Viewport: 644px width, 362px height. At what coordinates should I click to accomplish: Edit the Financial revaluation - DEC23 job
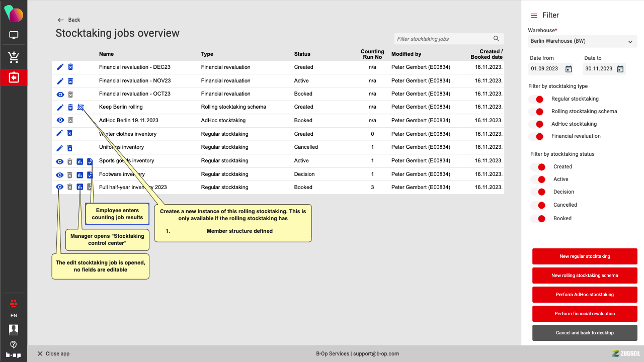click(x=60, y=67)
